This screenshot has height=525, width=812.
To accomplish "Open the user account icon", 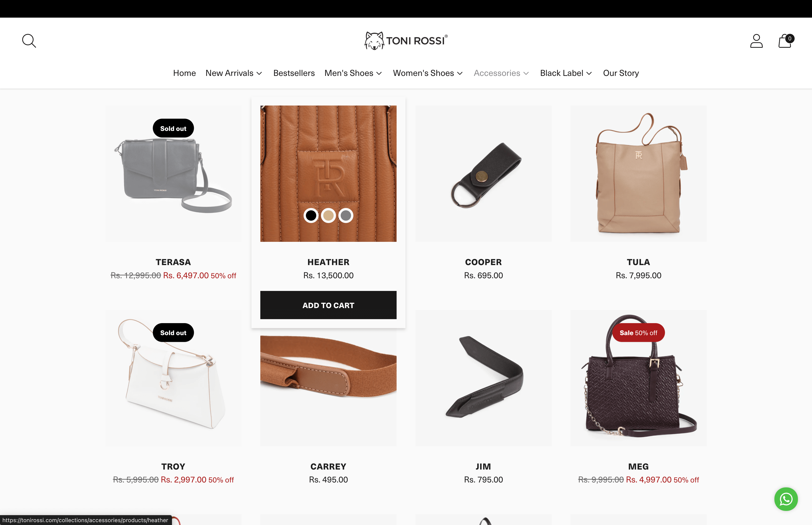I will pyautogui.click(x=756, y=41).
